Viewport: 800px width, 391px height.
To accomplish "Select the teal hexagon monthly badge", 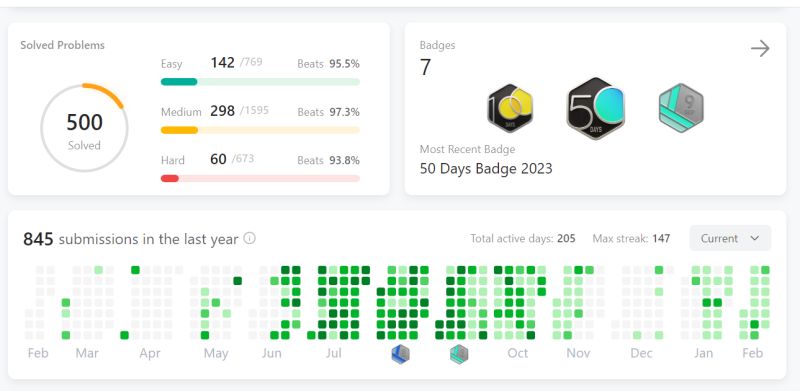I will [x=681, y=108].
